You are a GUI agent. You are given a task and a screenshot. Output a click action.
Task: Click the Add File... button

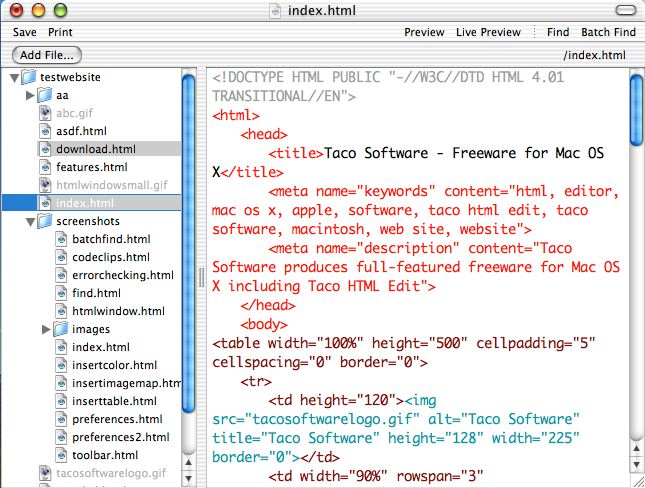47,55
